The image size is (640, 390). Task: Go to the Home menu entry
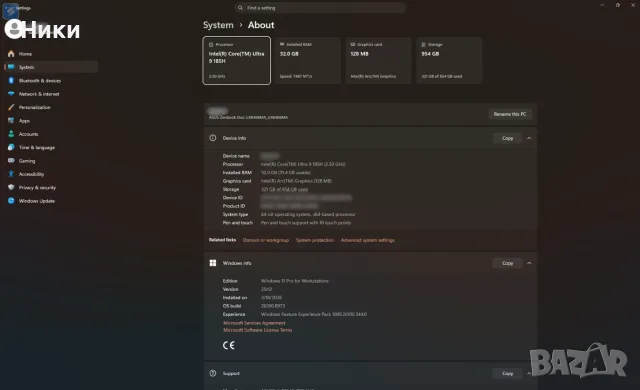pos(25,54)
